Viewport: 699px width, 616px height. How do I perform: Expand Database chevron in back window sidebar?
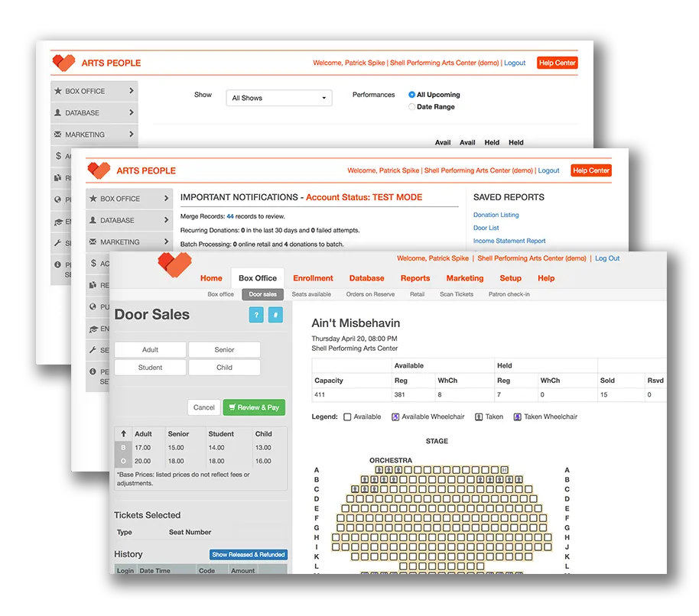click(x=131, y=112)
